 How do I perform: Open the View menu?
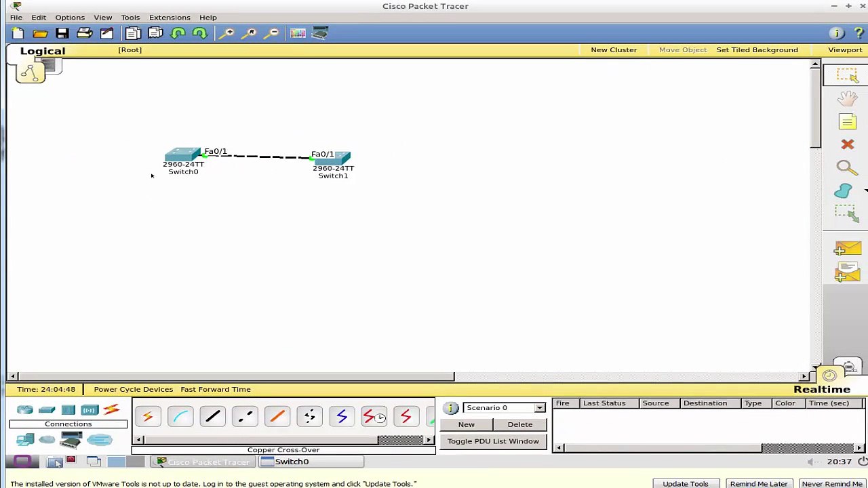103,18
